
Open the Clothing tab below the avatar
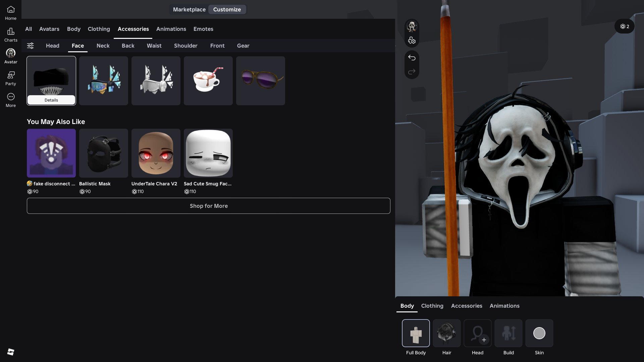[x=432, y=306]
